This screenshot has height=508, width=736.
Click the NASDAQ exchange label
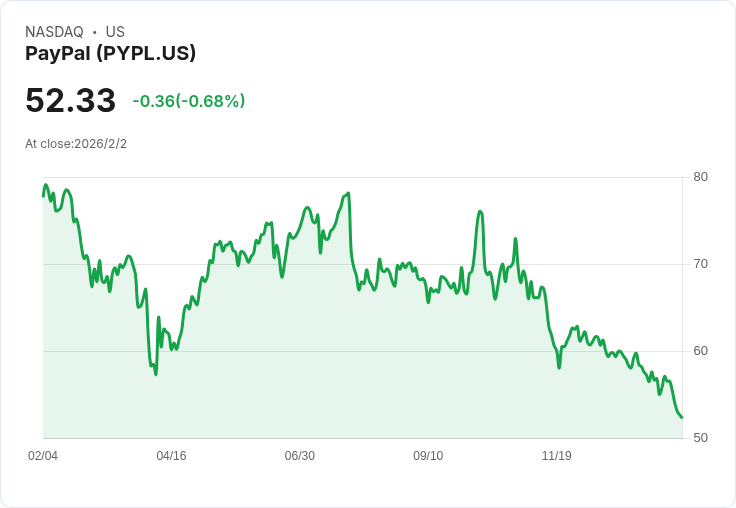(x=54, y=32)
